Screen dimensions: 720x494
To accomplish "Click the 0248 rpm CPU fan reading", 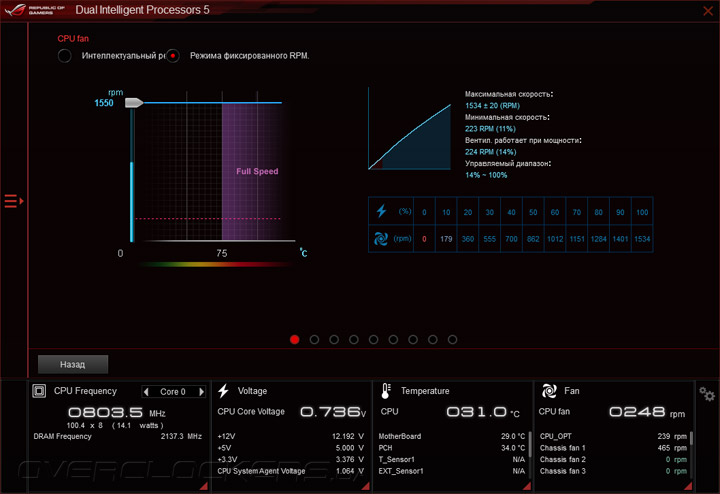I will [647, 412].
